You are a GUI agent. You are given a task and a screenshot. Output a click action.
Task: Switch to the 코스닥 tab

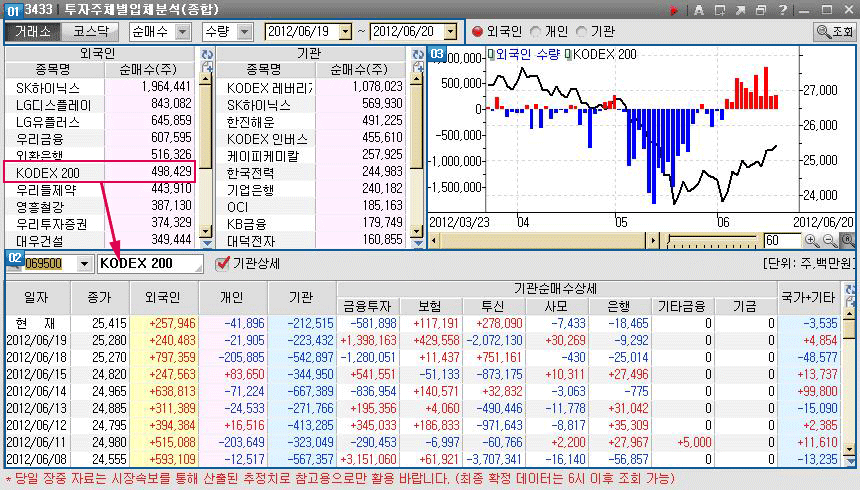(x=91, y=31)
